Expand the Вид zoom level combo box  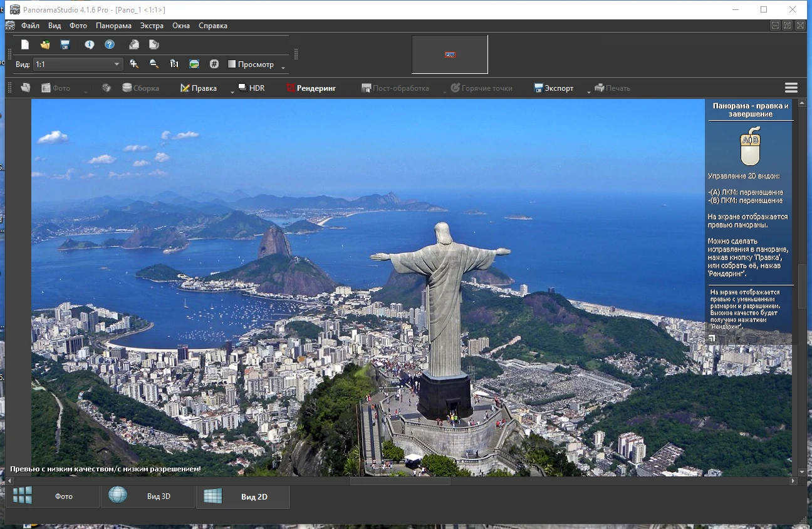(x=117, y=64)
